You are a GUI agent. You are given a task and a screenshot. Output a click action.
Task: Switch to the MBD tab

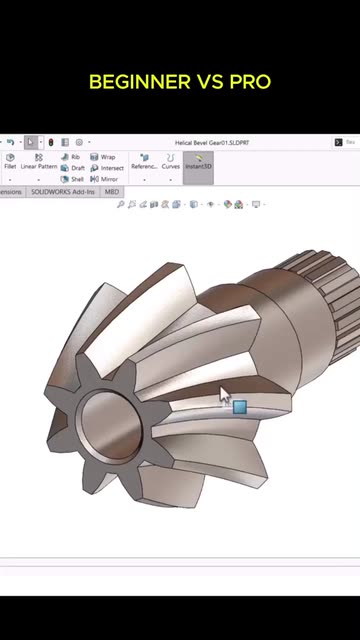click(112, 192)
